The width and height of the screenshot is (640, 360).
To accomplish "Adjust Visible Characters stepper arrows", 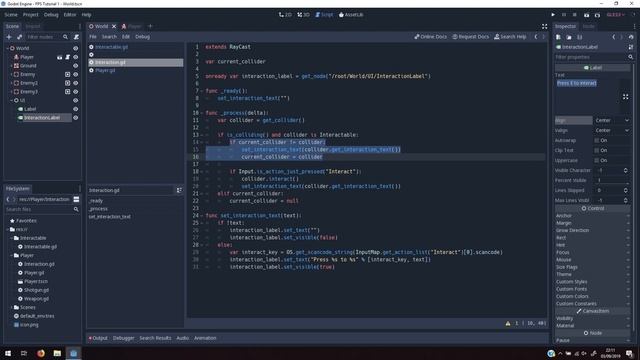I will click(x=625, y=170).
